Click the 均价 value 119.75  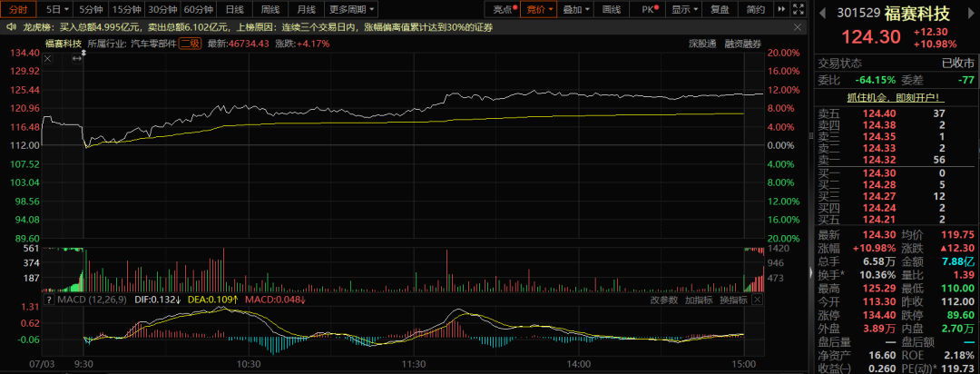(959, 234)
